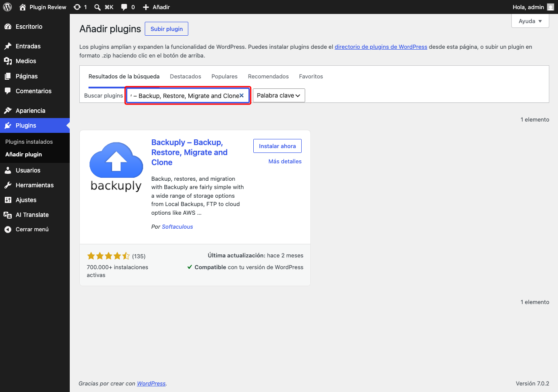Open the Palabra clave dropdown
This screenshot has height=392, width=558.
point(279,95)
